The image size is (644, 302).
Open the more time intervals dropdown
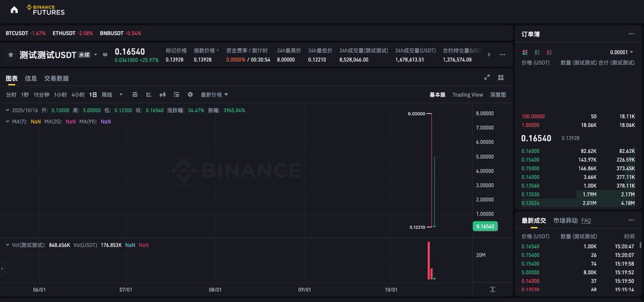(121, 95)
